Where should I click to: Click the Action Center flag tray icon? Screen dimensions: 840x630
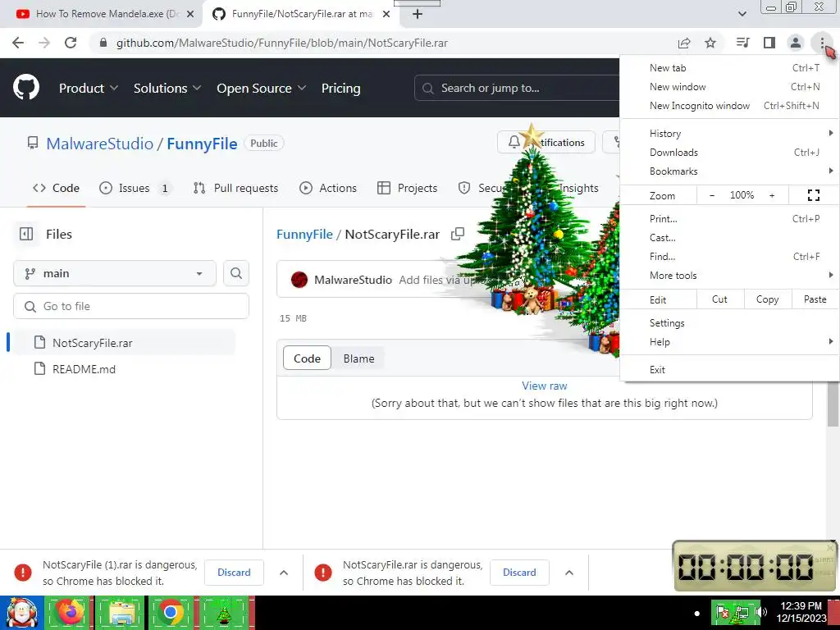pyautogui.click(x=723, y=612)
